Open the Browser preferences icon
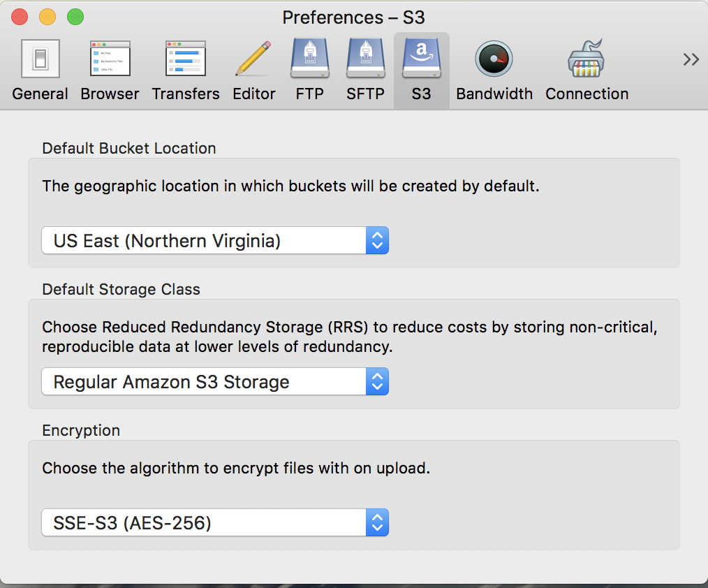 pos(110,59)
